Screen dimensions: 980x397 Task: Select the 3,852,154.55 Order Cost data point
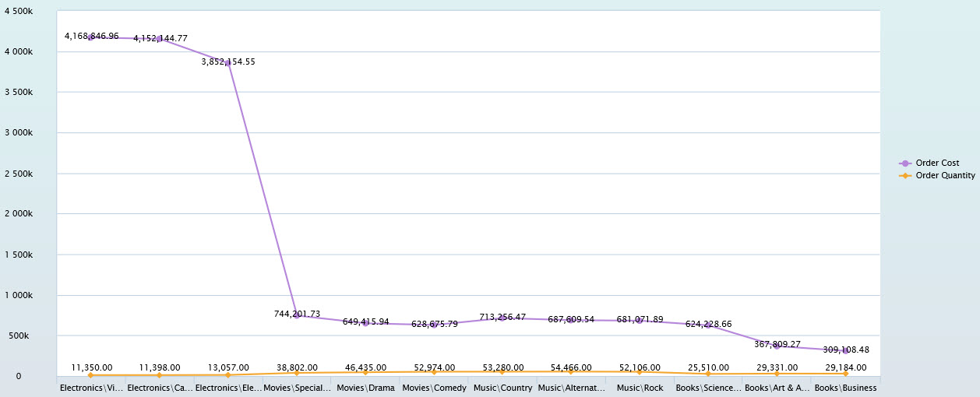(x=228, y=62)
